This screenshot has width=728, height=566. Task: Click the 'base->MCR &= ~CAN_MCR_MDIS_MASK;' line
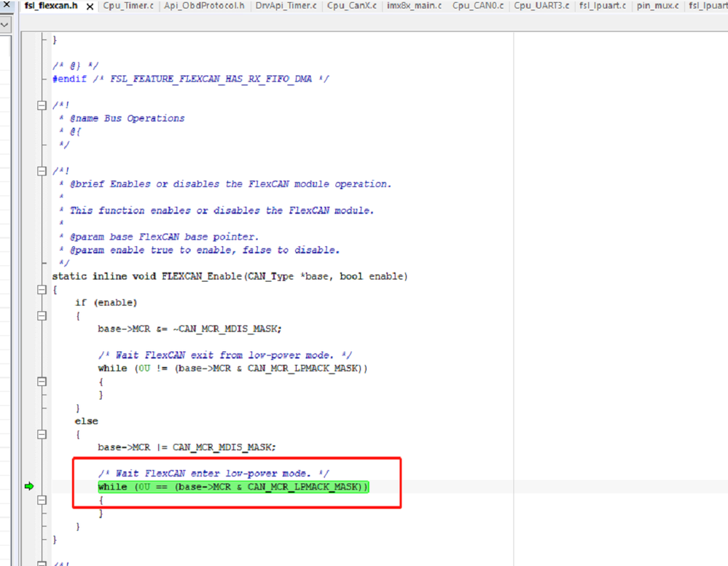click(189, 329)
